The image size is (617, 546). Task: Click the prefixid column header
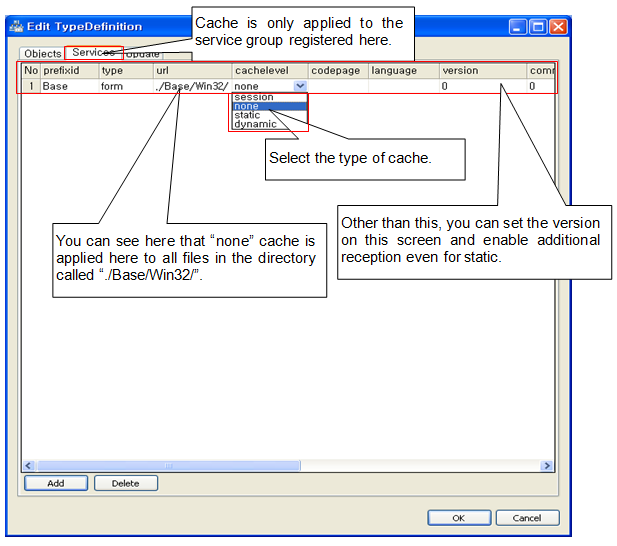pos(68,71)
